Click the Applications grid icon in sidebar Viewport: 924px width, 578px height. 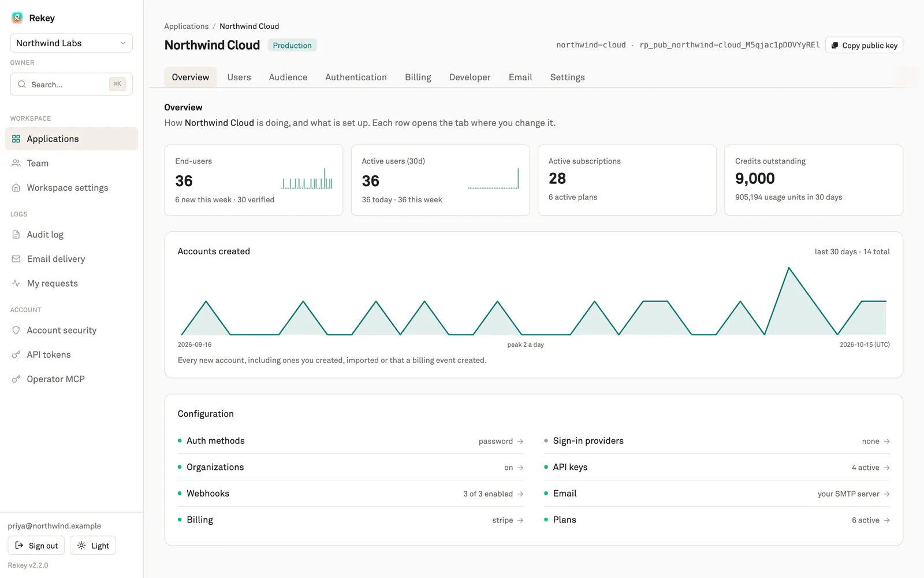pyautogui.click(x=16, y=139)
